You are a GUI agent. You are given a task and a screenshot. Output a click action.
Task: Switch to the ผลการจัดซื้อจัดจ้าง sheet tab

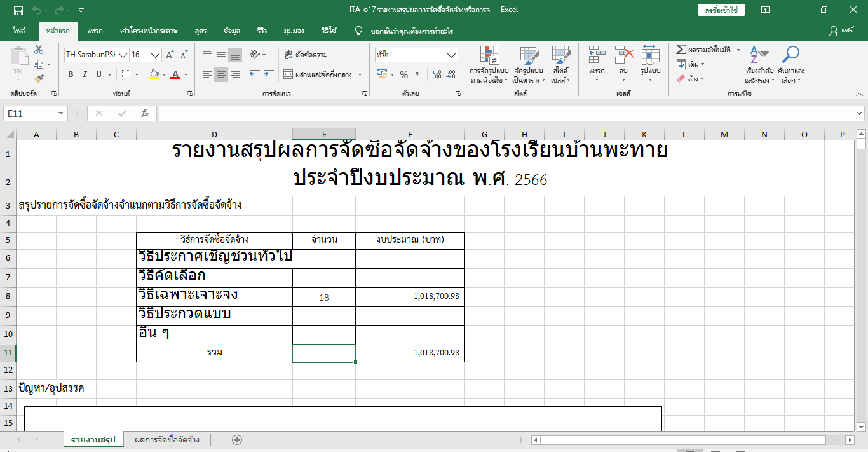coord(167,440)
